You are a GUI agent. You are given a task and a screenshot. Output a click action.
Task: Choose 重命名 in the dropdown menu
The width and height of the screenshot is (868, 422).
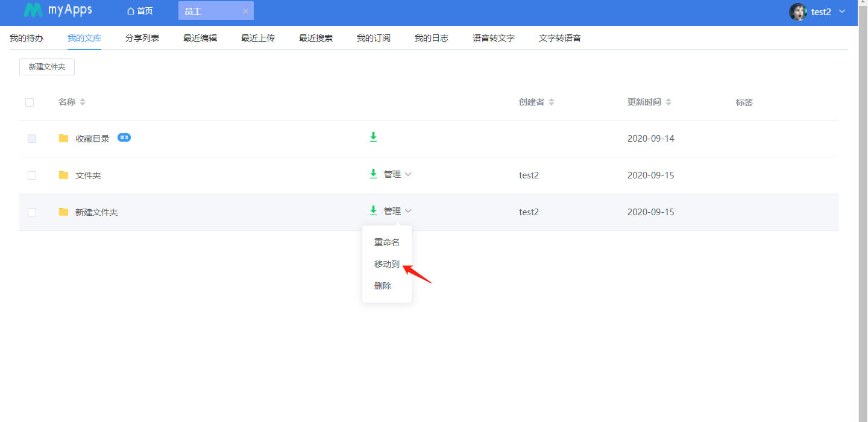[x=386, y=242]
